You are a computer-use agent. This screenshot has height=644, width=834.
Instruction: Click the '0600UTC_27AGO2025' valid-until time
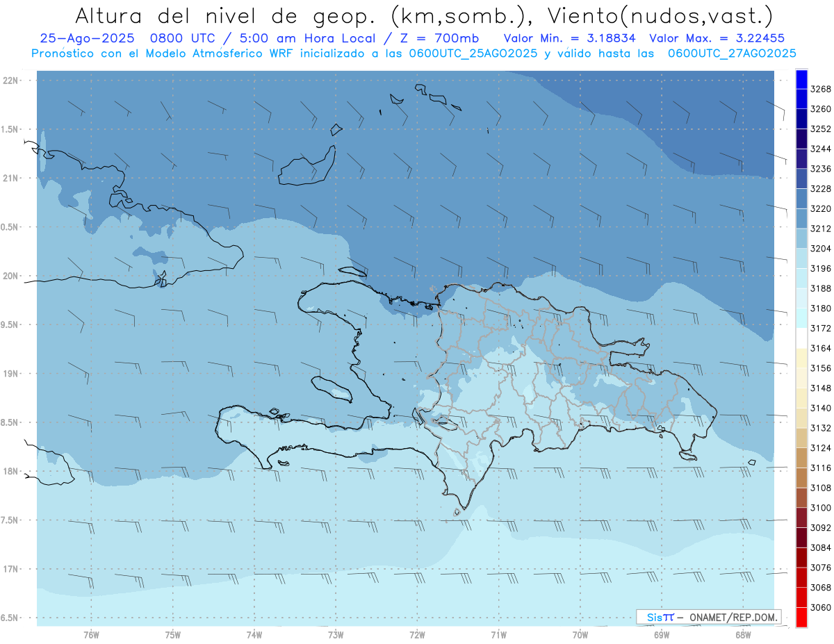click(732, 53)
